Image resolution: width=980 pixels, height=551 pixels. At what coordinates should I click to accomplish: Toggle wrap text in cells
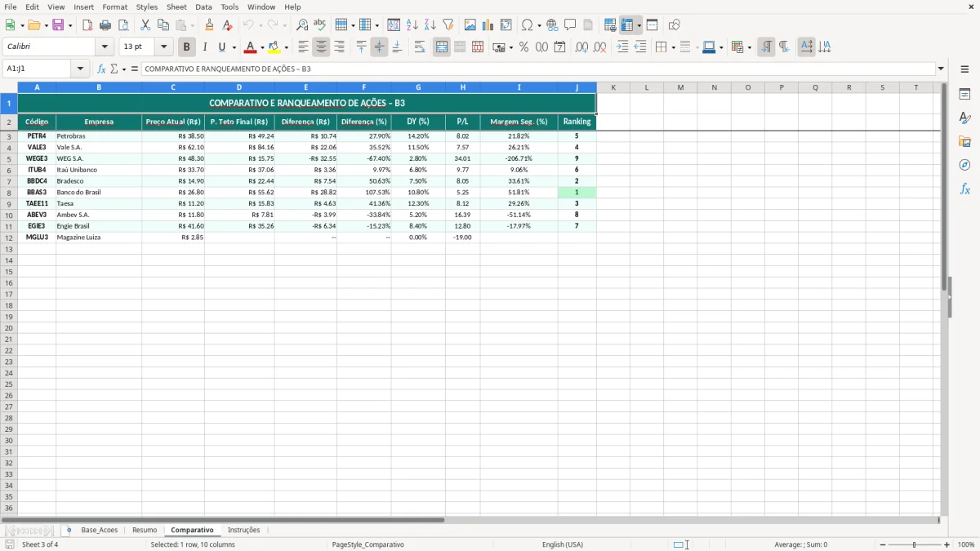pyautogui.click(x=420, y=47)
